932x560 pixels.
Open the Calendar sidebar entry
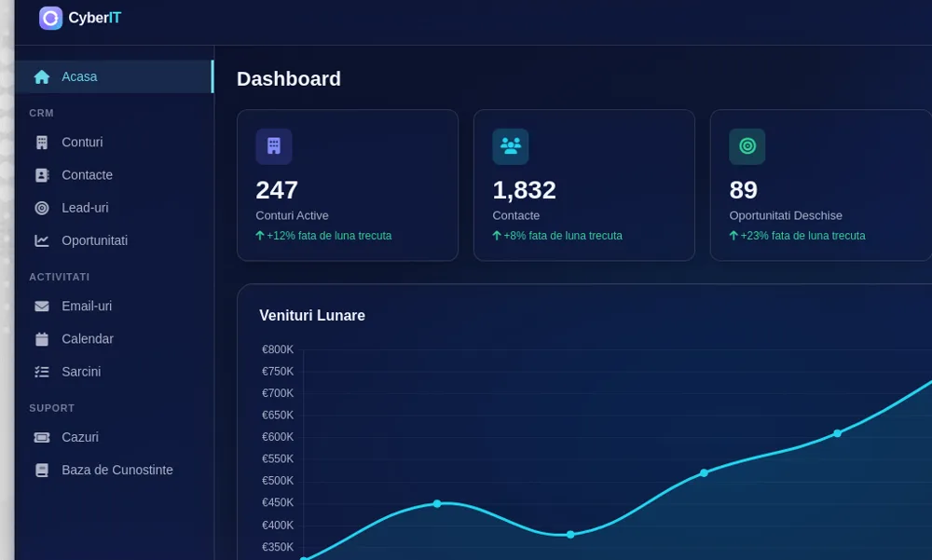point(114,339)
